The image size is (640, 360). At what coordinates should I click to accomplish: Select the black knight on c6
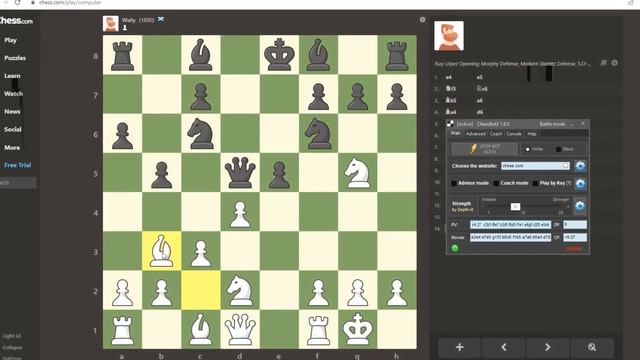200,133
